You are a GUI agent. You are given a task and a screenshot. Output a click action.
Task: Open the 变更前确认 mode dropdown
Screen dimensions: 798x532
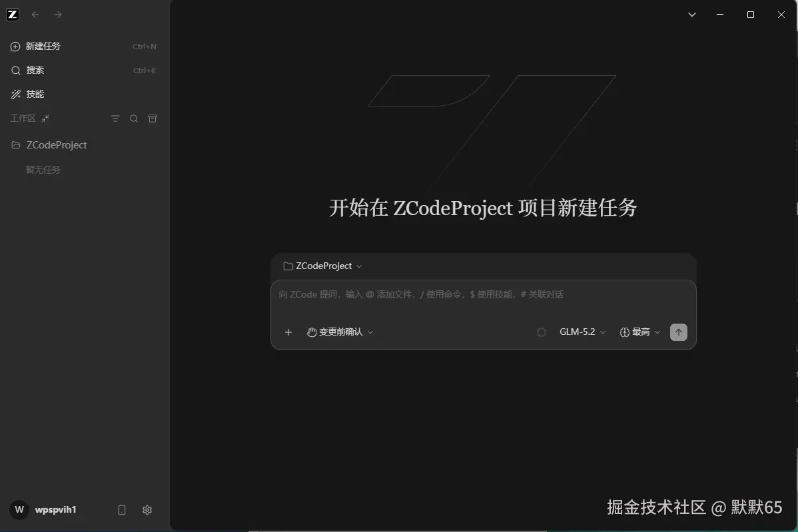pyautogui.click(x=340, y=332)
